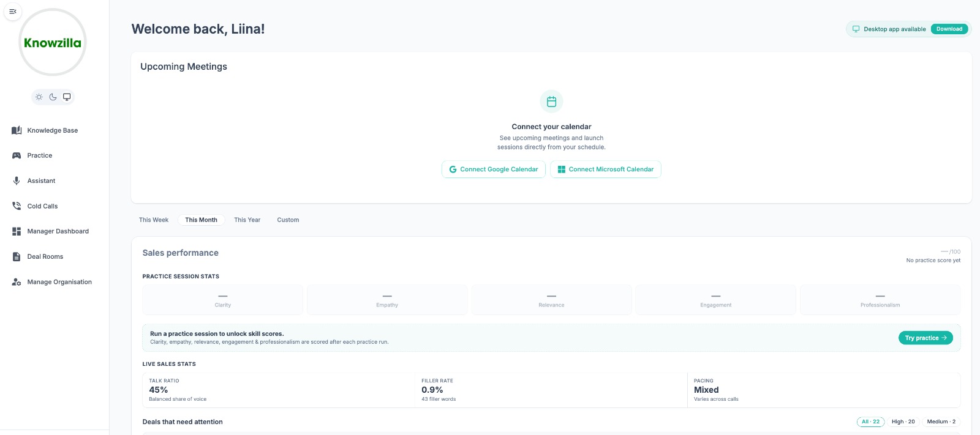This screenshot has height=435, width=980.
Task: Click the calendar icon in Upcoming Meetings
Action: tap(551, 102)
